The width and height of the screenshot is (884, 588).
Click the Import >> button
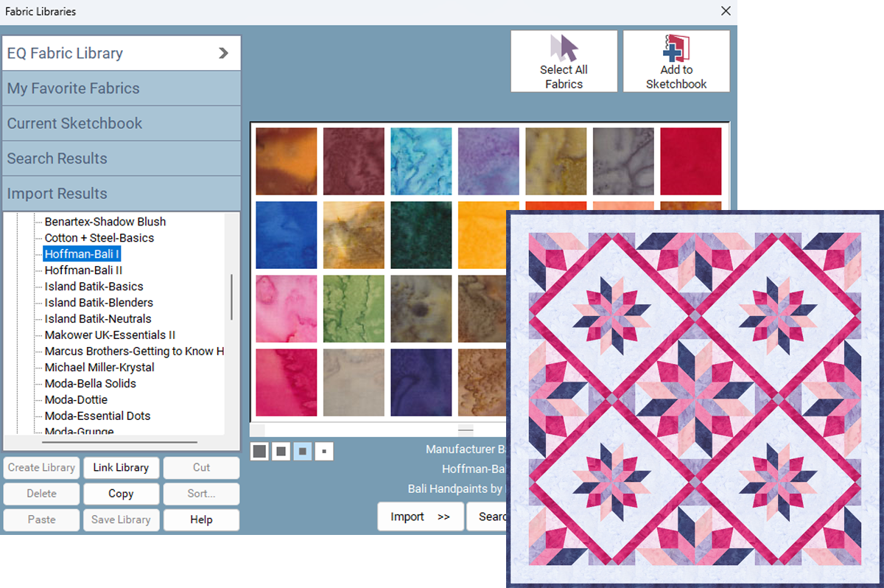click(x=421, y=517)
